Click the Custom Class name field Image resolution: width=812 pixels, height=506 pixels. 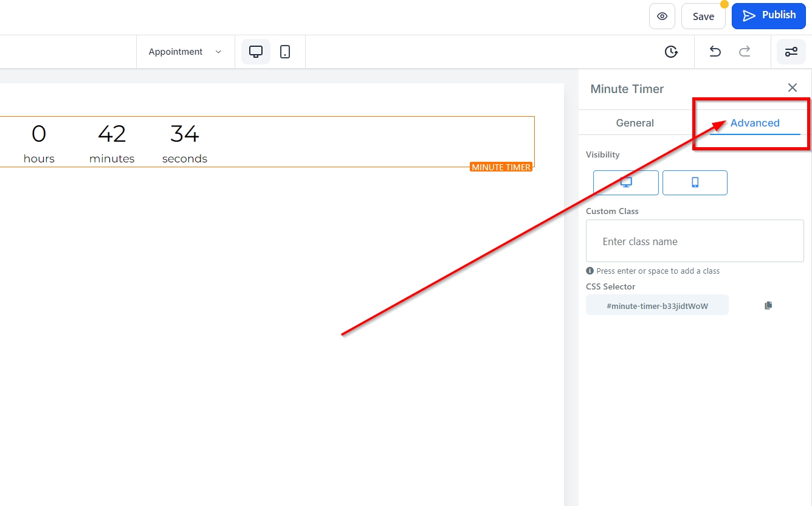[x=695, y=241]
